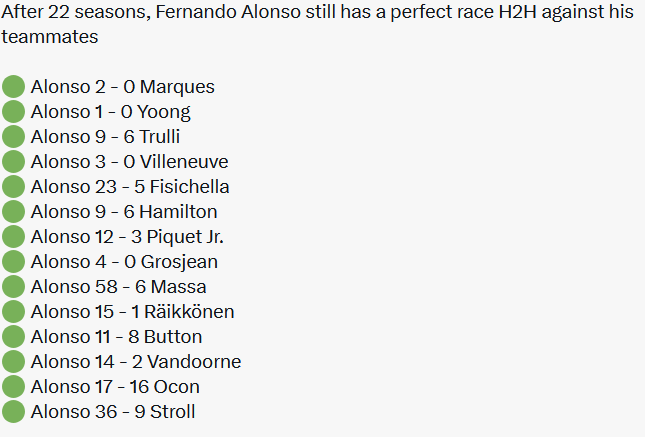Select the green dot next to Button
The width and height of the screenshot is (645, 437).
point(13,337)
